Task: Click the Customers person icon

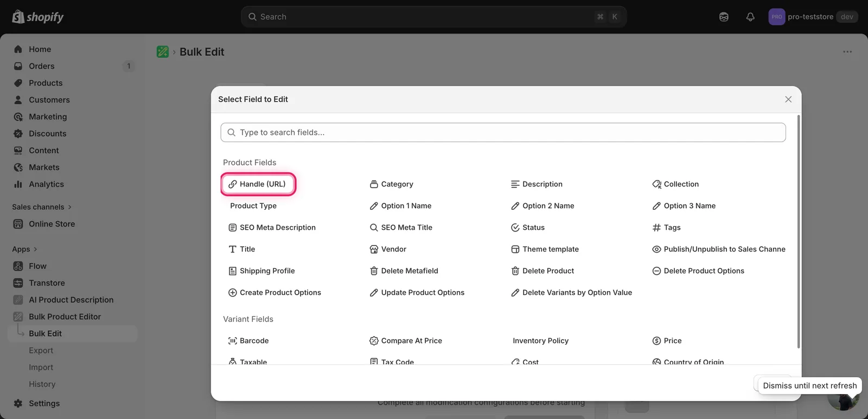Action: tap(18, 100)
